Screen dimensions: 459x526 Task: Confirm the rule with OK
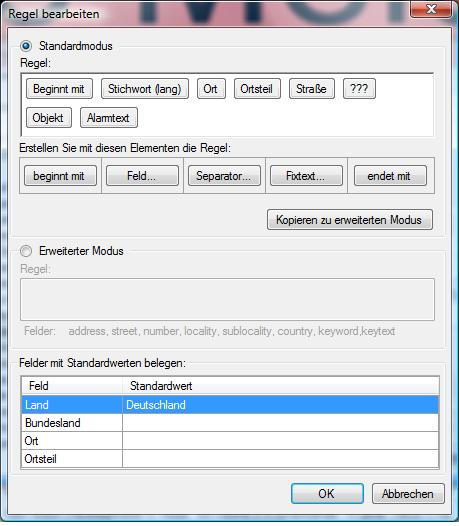click(327, 493)
